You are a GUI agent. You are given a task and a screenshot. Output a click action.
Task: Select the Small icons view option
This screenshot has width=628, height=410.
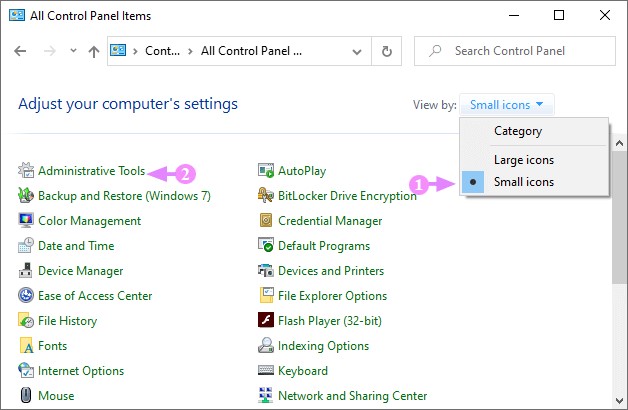tap(523, 182)
